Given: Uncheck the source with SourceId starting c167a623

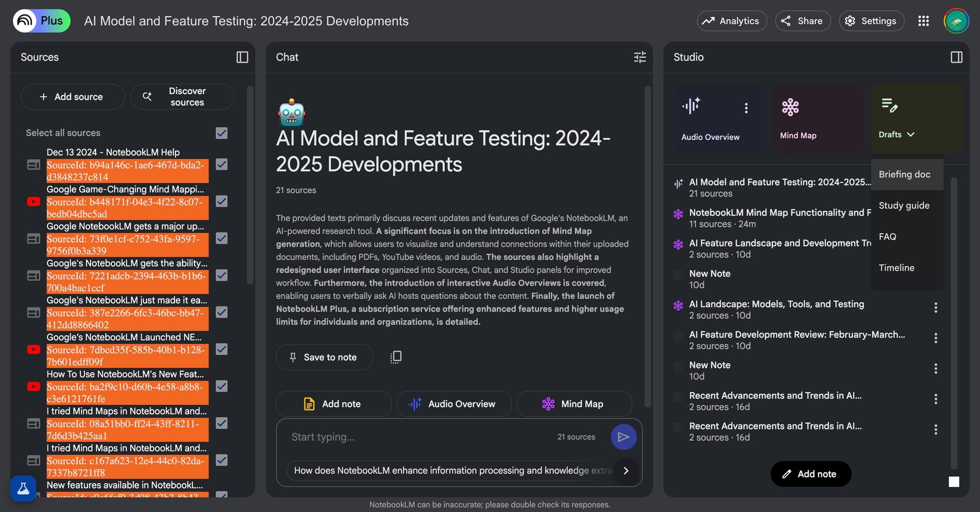Looking at the screenshot, I should [x=221, y=460].
